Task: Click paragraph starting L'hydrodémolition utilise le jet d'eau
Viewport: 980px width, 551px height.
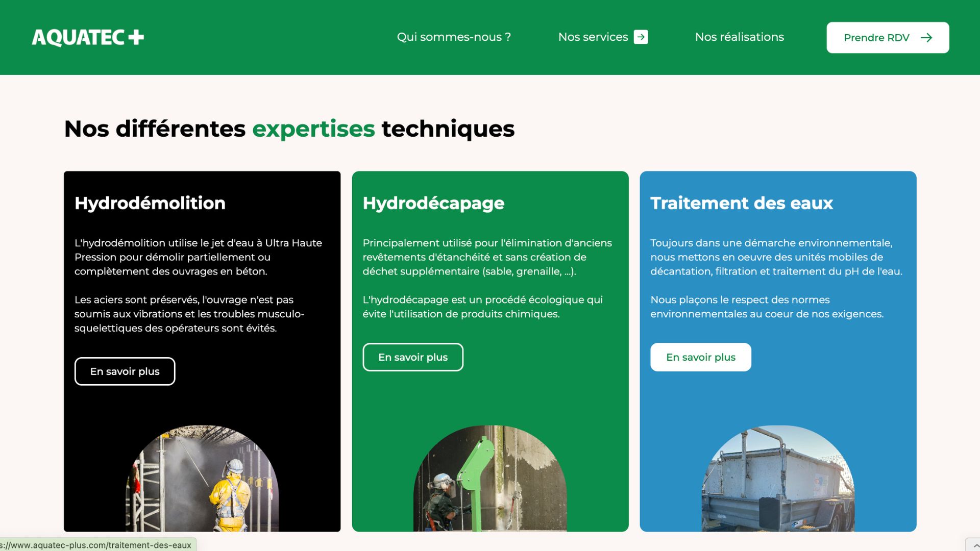Action: [x=199, y=257]
